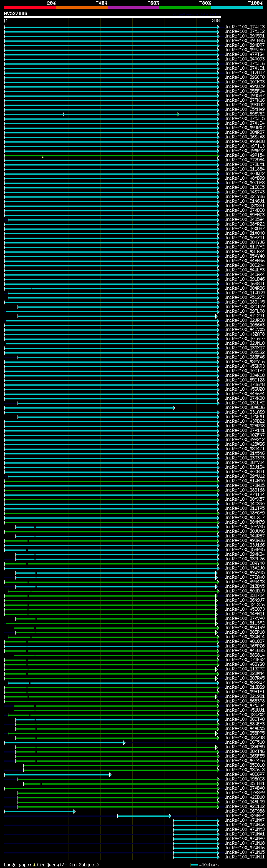The height and width of the screenshot is (868, 267).
Task: Click the short cyan alignment bar for A8C6P7
Action: pyautogui.click(x=58, y=774)
